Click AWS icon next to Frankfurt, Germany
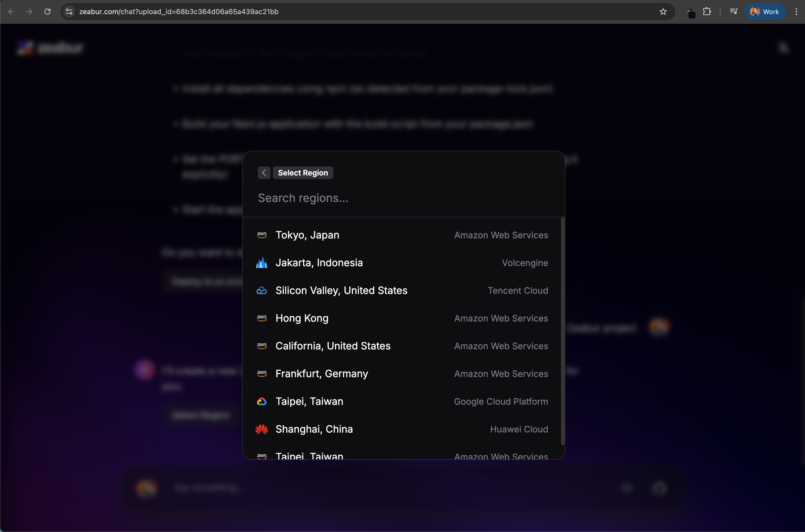The image size is (805, 532). [x=262, y=374]
